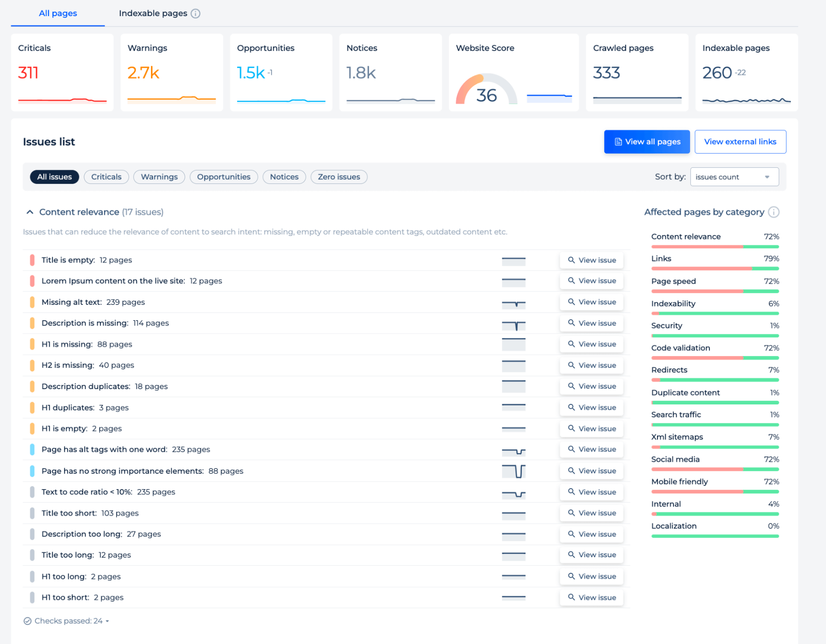This screenshot has width=826, height=644.
Task: Click the Warnings filter icon button
Action: click(x=159, y=177)
